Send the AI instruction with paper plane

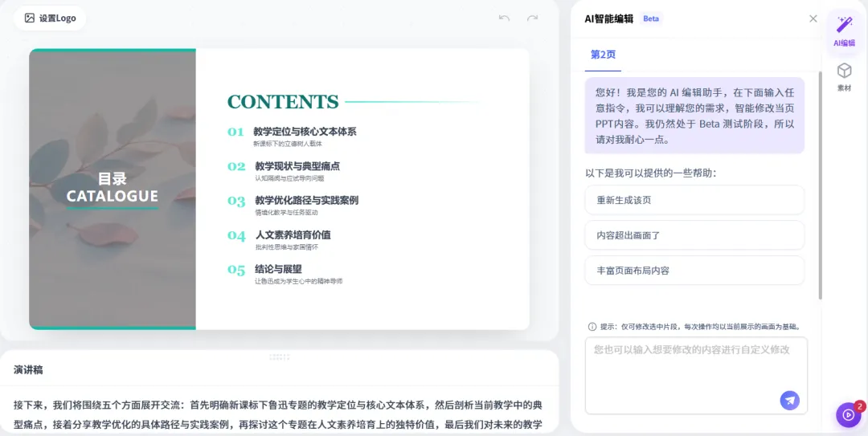[x=789, y=400]
